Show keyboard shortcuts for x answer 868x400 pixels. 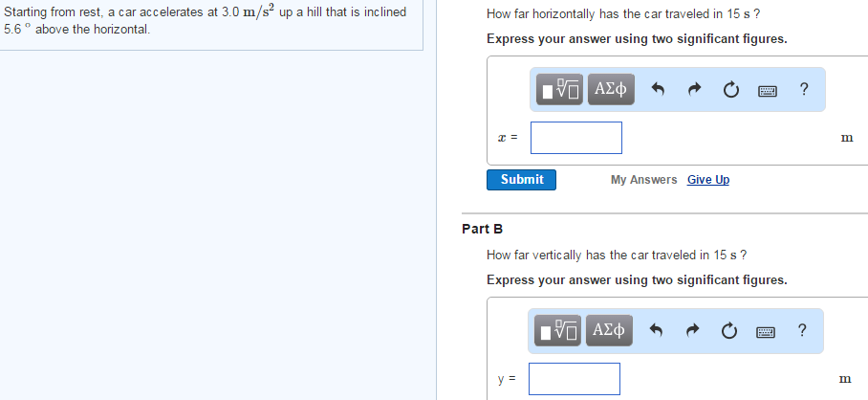click(768, 90)
